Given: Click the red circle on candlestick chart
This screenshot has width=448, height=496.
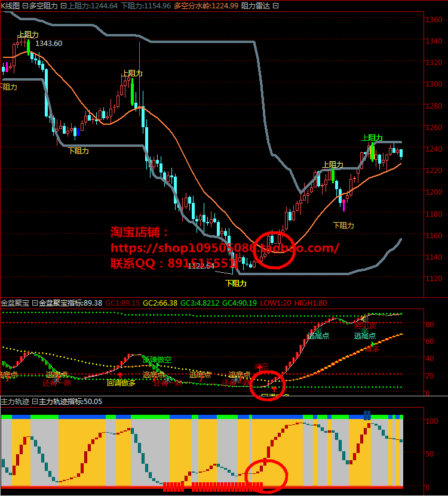Looking at the screenshot, I should [274, 249].
